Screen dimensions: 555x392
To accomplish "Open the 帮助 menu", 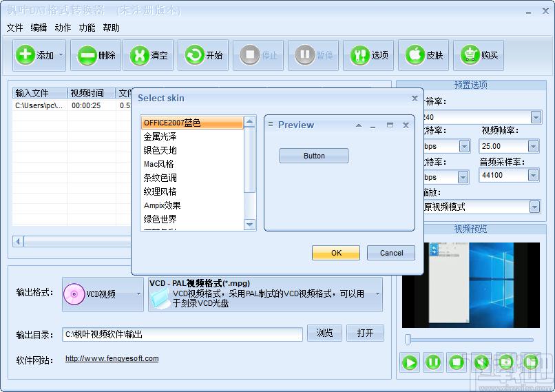I will pyautogui.click(x=111, y=28).
